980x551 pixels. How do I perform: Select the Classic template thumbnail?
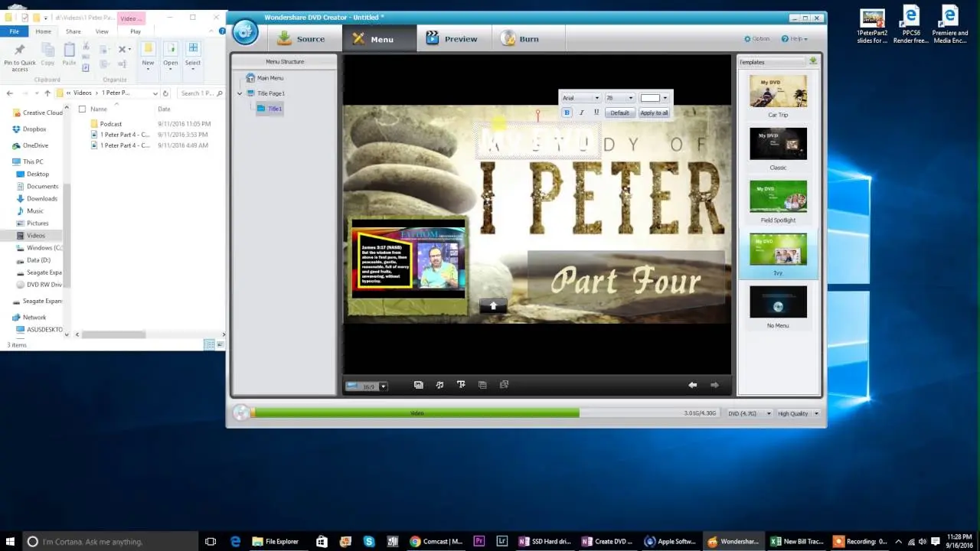tap(778, 144)
